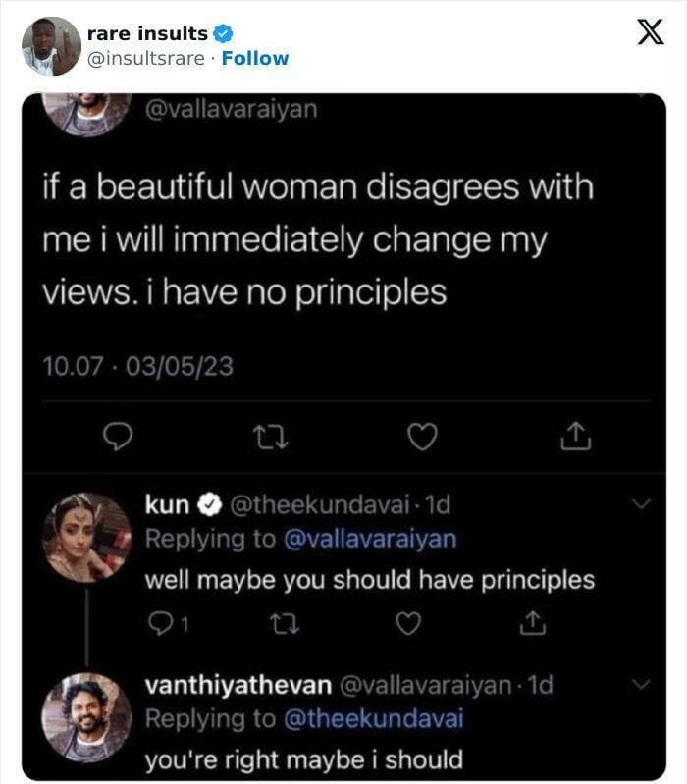Expand chevron menu on kun's reply
This screenshot has height=784, width=687.
pos(641,505)
